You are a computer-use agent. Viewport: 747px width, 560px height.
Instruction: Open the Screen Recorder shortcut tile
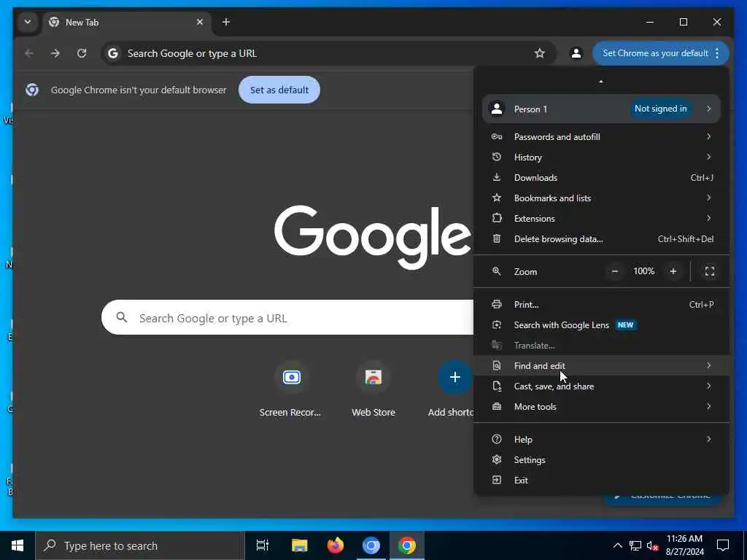(291, 389)
